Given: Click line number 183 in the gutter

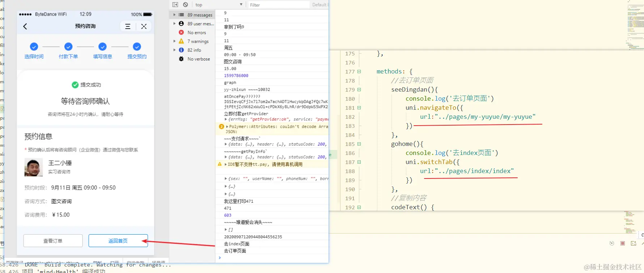Looking at the screenshot, I should point(350,126).
